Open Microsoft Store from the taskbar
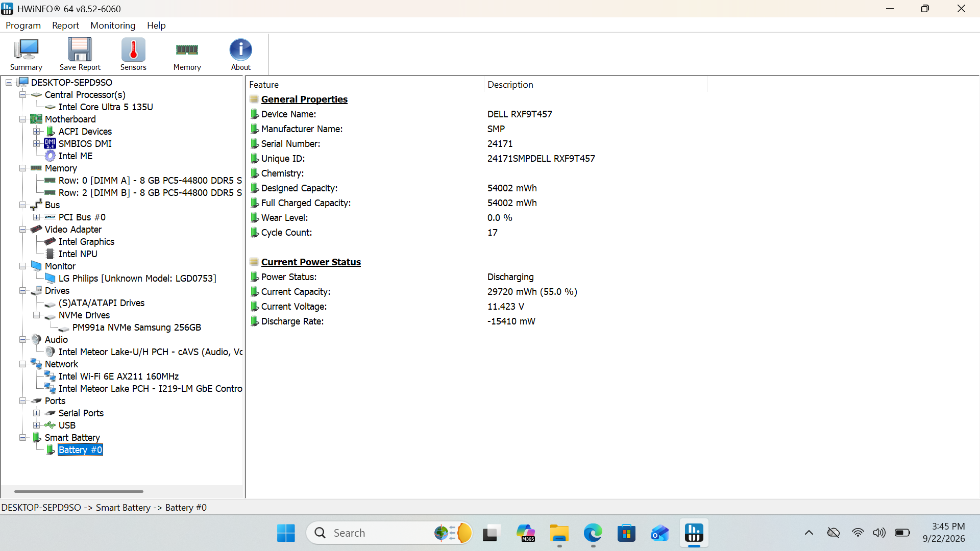Screen dimensions: 980x551 tap(626, 533)
